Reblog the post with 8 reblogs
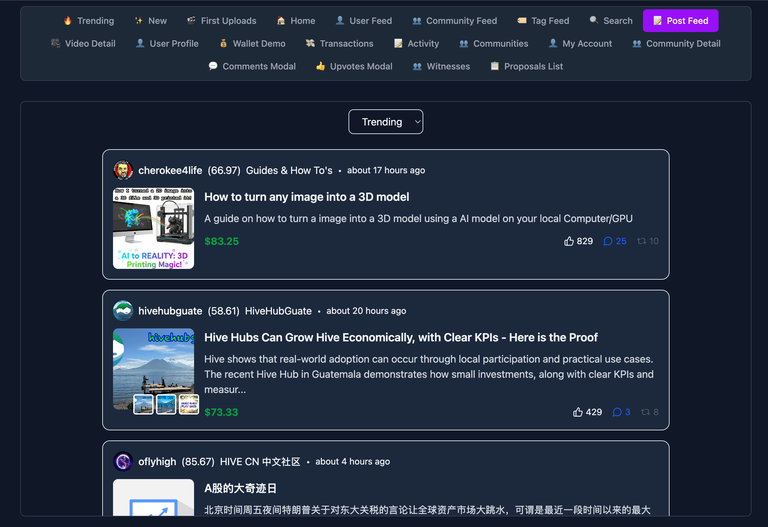768x527 pixels. [x=649, y=412]
